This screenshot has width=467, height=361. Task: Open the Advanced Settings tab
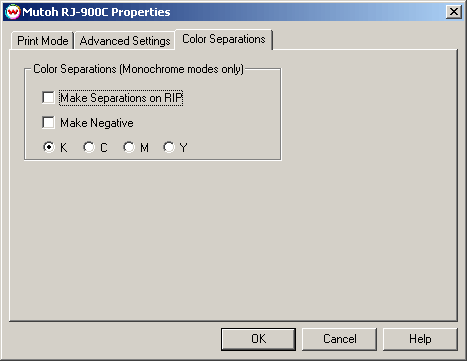point(125,41)
